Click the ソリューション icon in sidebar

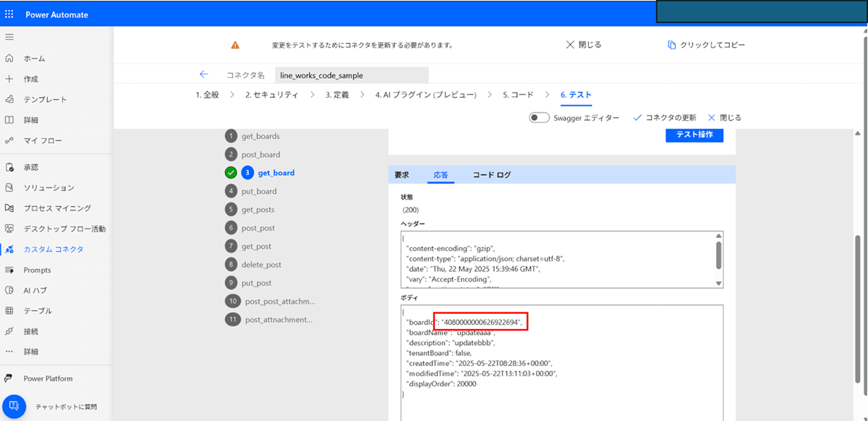(9, 187)
